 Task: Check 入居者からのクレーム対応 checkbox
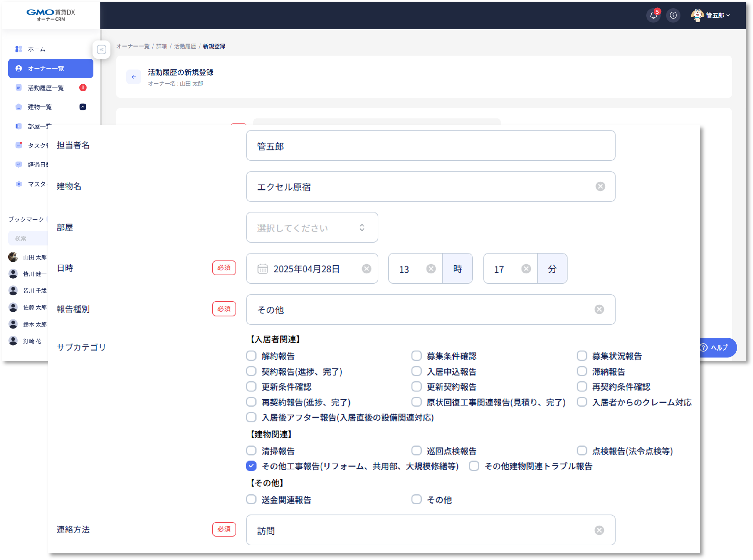582,402
